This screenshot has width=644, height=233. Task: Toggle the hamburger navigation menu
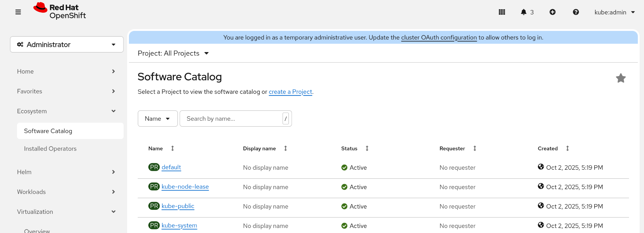18,12
